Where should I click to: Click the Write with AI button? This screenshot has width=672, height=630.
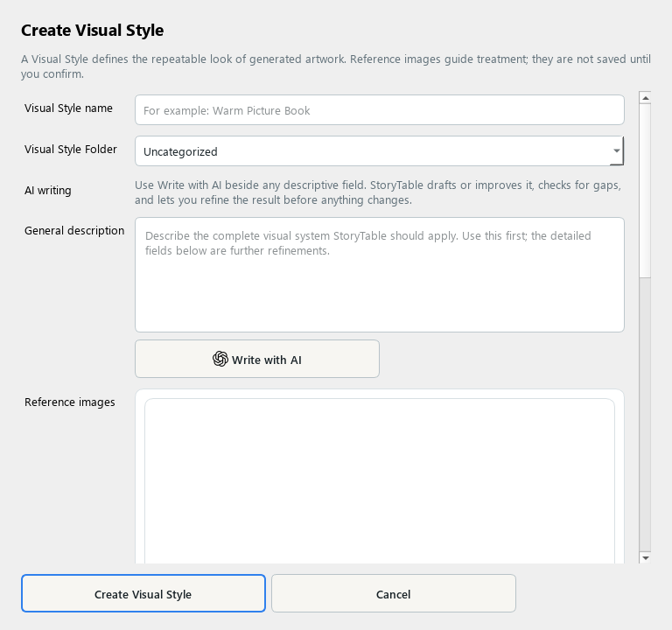pos(257,359)
